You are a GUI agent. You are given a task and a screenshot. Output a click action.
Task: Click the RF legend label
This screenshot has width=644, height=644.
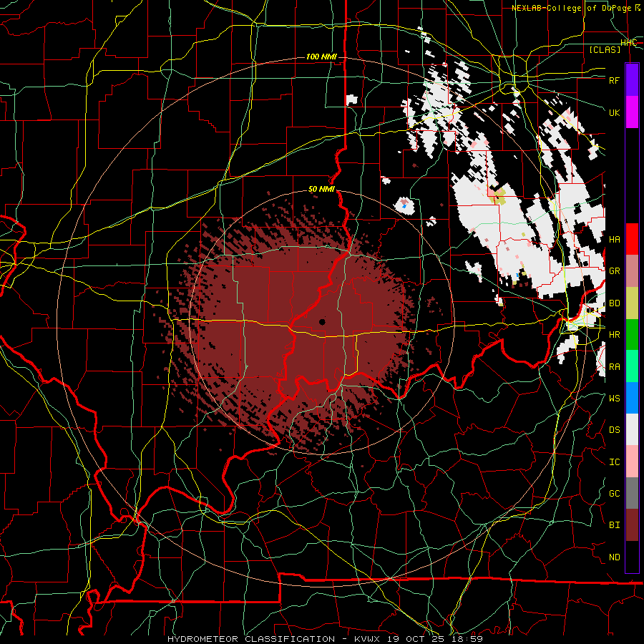coord(615,80)
